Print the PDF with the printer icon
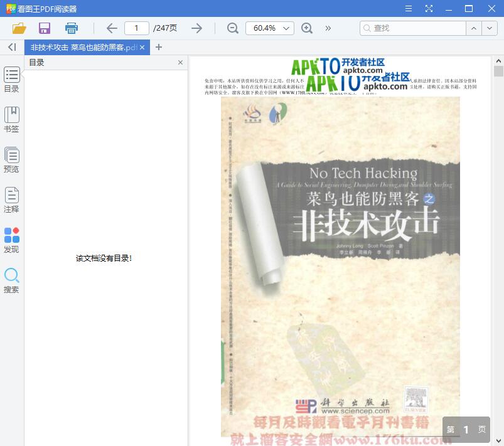This screenshot has width=504, height=446. pos(72,28)
